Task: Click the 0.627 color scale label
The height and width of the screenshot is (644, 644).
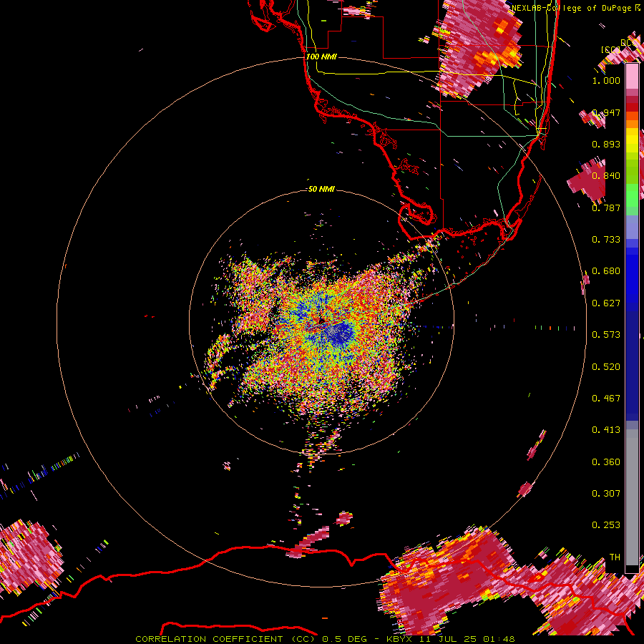Action: [606, 303]
